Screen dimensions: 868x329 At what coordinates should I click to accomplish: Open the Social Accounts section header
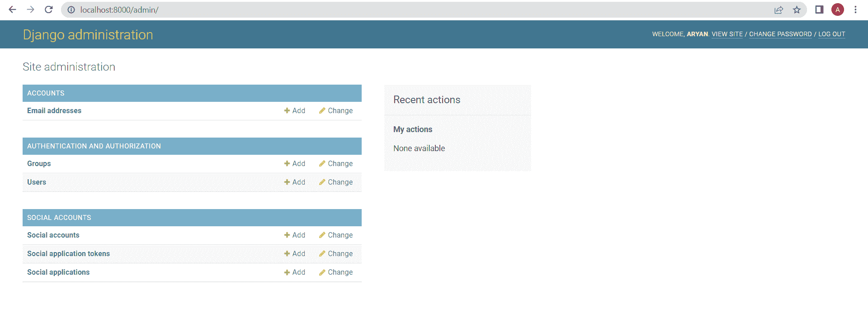point(59,218)
